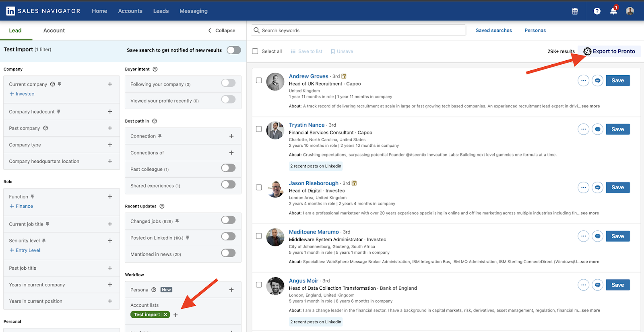Viewport: 644px width, 332px height.
Task: Click help icon next to Buyer intent
Action: pos(155,69)
